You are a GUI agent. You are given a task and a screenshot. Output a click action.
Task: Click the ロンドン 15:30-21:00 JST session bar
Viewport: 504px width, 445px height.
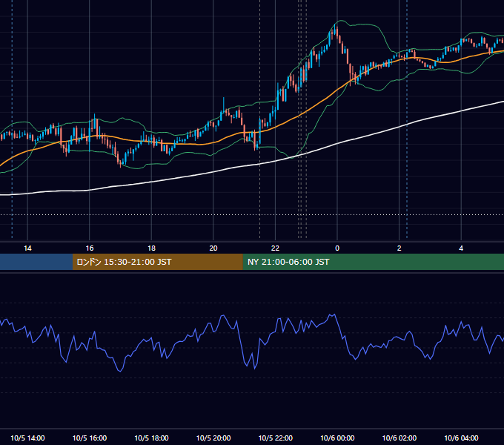pyautogui.click(x=157, y=262)
